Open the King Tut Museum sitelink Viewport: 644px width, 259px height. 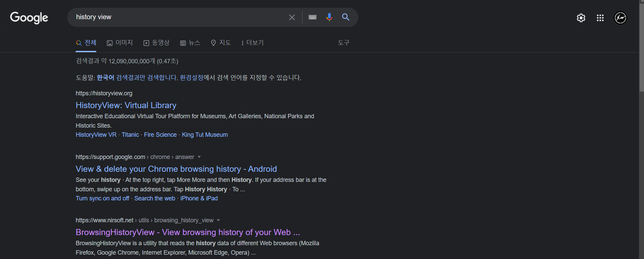pos(205,135)
